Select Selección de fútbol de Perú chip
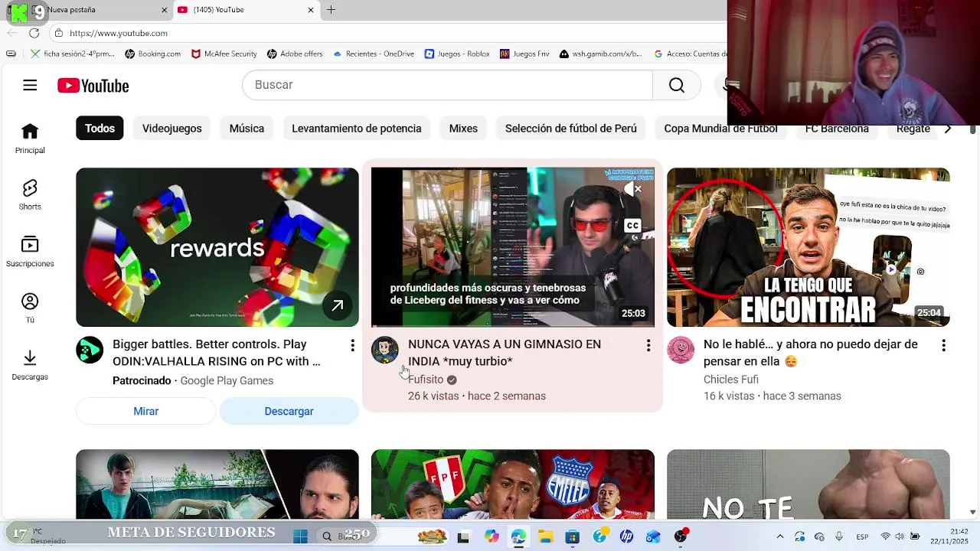980x551 pixels. 571,129
